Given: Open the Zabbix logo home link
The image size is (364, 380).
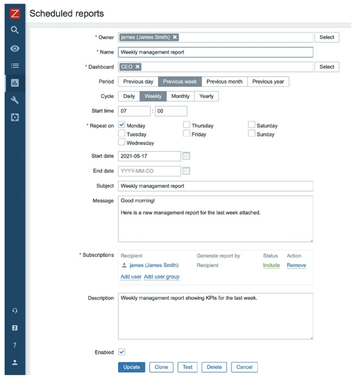Looking at the screenshot, I should pos(15,14).
